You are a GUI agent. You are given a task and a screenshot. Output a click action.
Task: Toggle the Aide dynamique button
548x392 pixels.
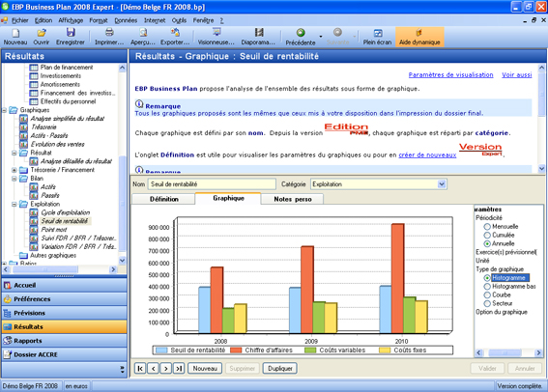[x=419, y=37]
